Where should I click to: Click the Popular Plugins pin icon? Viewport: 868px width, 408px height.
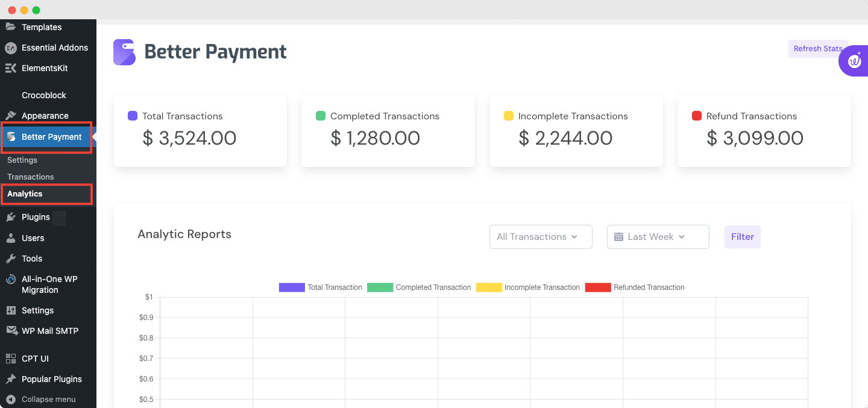point(11,379)
